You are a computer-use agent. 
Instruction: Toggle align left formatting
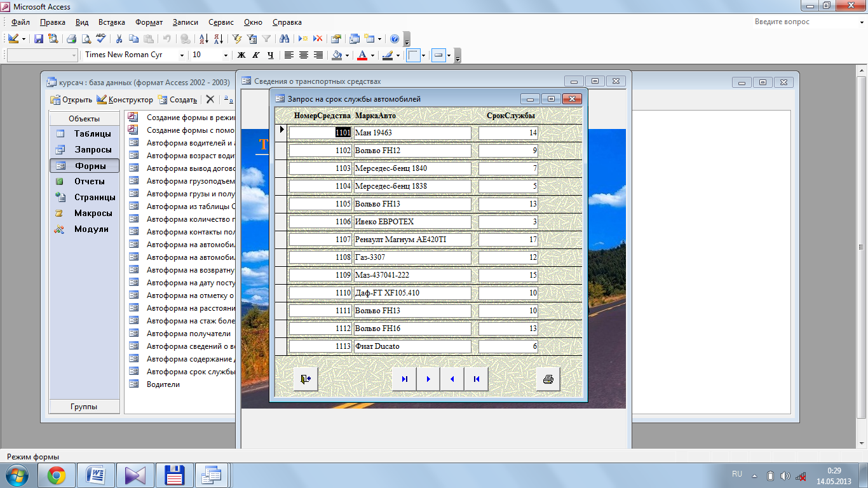pyautogui.click(x=289, y=55)
